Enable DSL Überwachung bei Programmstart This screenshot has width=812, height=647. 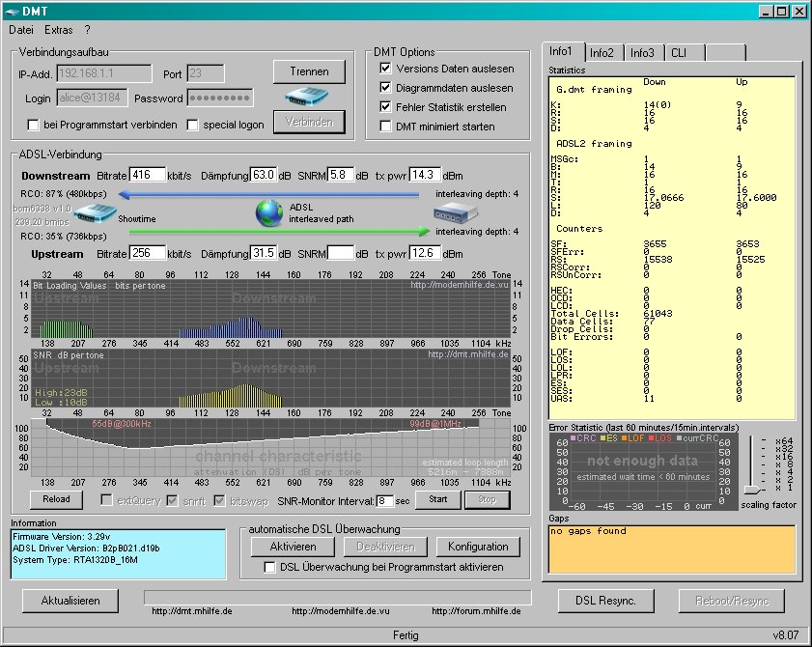tap(271, 568)
